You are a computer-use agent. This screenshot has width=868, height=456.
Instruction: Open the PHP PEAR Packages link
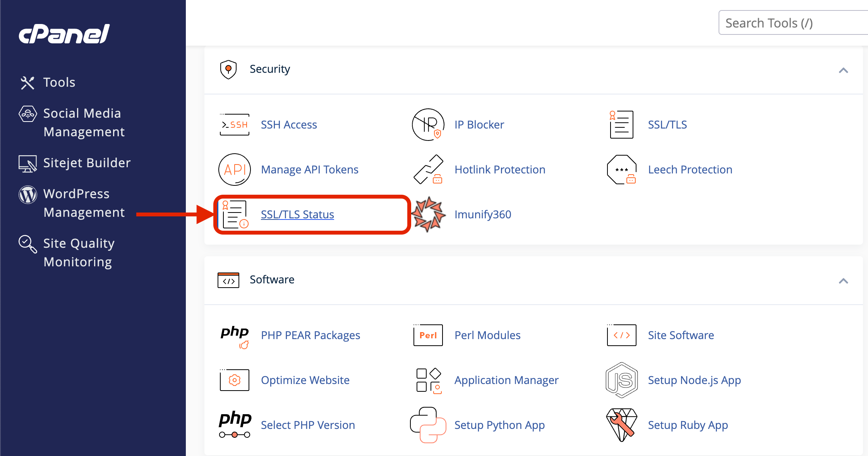(x=310, y=335)
